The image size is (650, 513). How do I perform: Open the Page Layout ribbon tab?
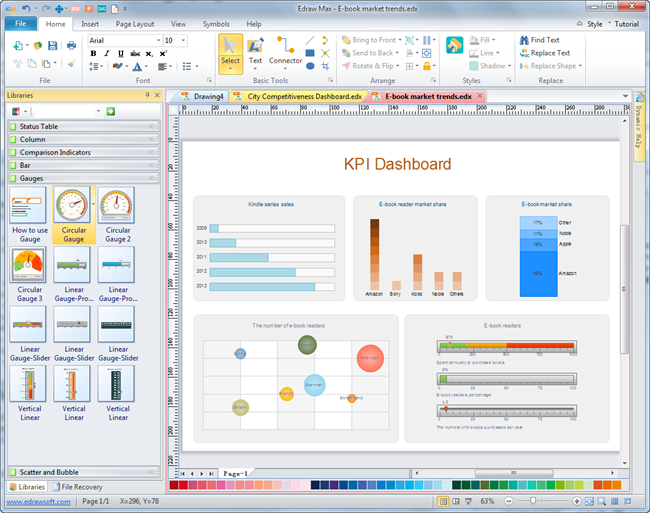click(x=134, y=23)
